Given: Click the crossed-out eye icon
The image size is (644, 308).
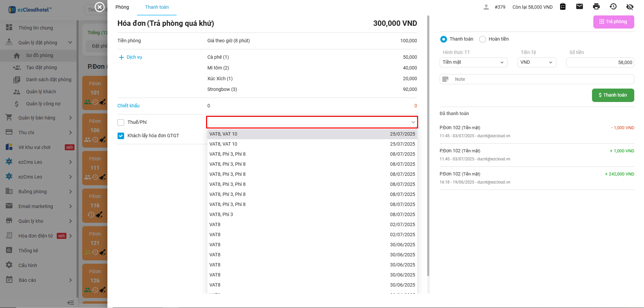Looking at the screenshot, I should pos(630,7).
